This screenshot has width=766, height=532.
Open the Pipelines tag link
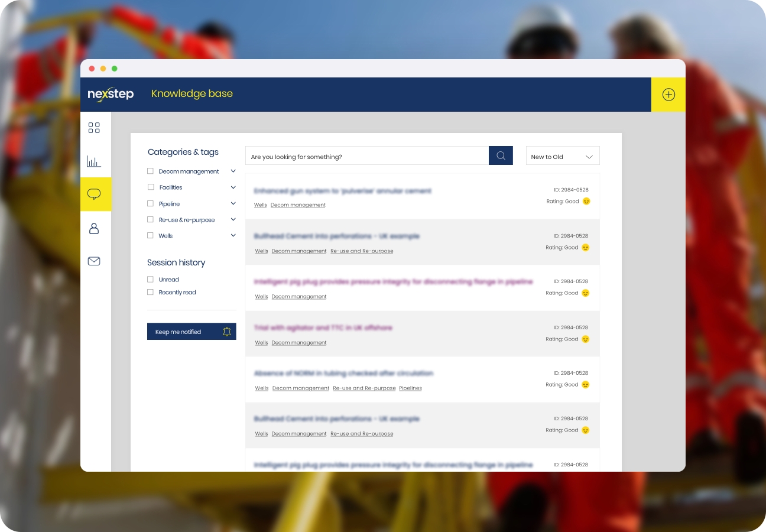pos(410,388)
